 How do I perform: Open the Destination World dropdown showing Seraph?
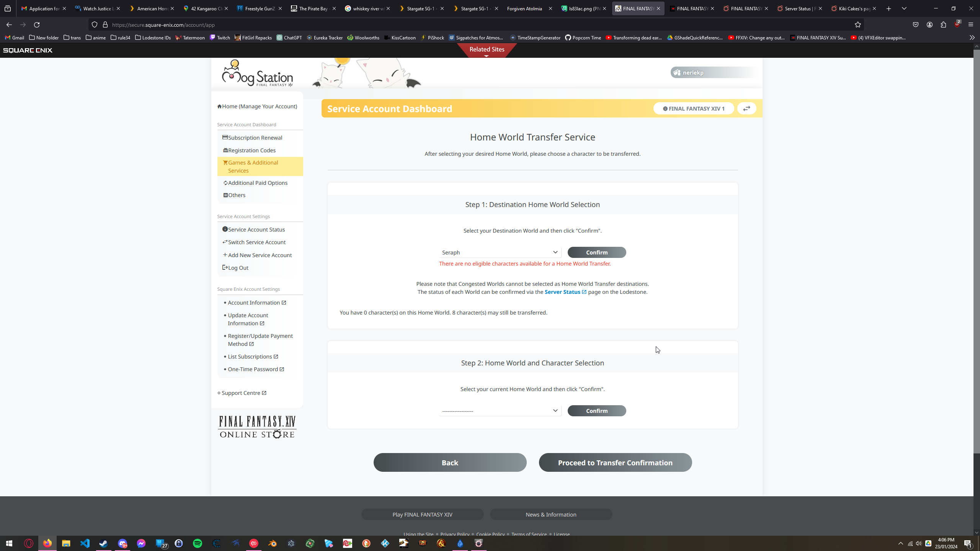(x=500, y=253)
